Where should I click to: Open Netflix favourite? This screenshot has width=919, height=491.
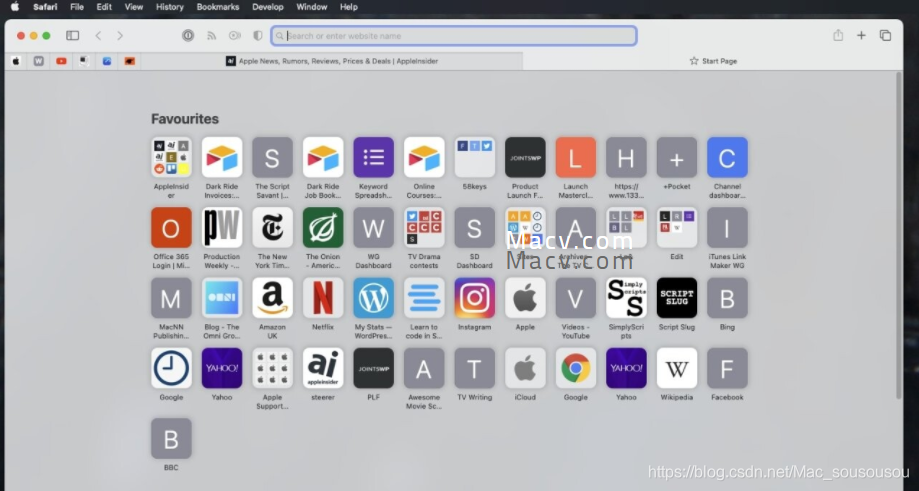tap(323, 298)
